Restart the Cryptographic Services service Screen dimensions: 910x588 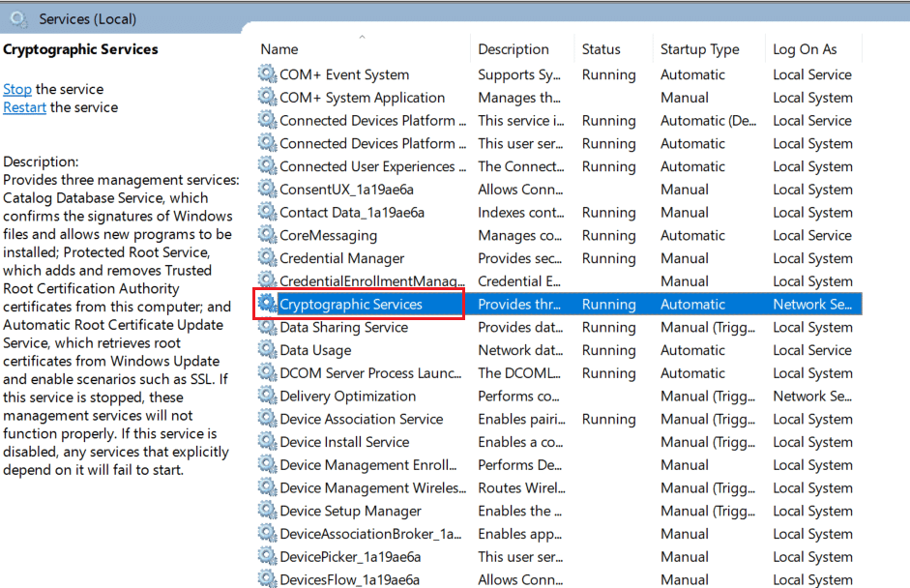25,107
